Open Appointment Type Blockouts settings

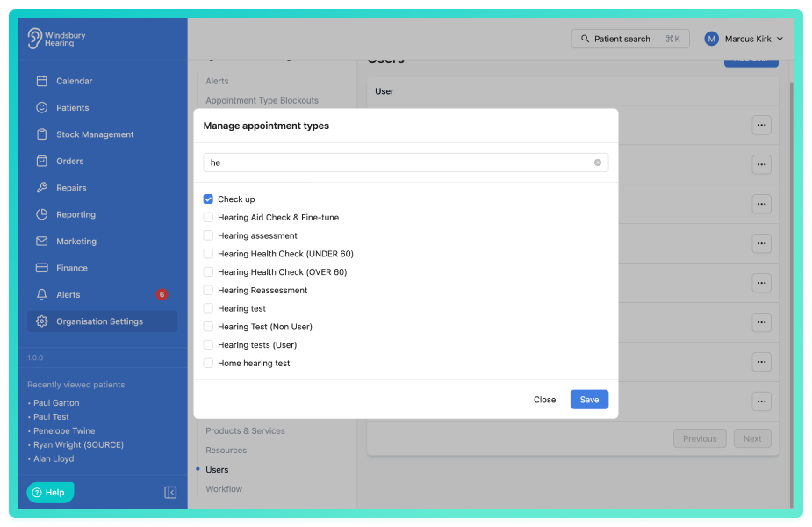pos(262,100)
